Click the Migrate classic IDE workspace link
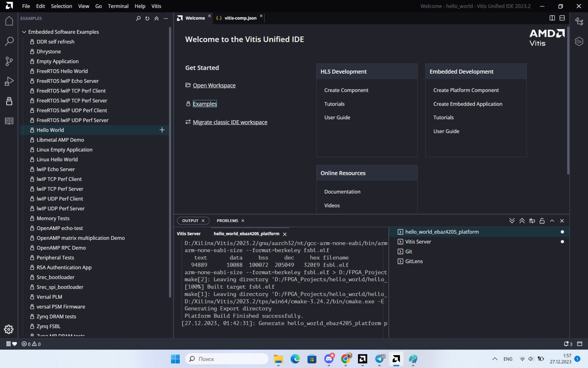Screen dimensions: 588x368 click(230, 122)
